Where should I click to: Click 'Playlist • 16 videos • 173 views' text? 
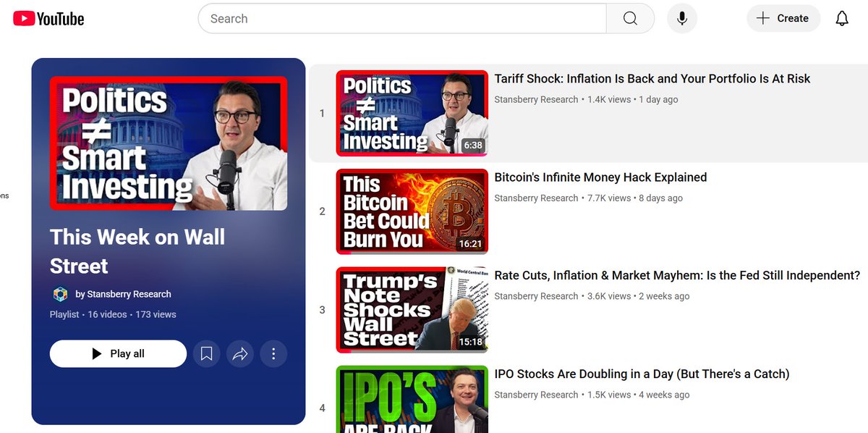(x=113, y=315)
